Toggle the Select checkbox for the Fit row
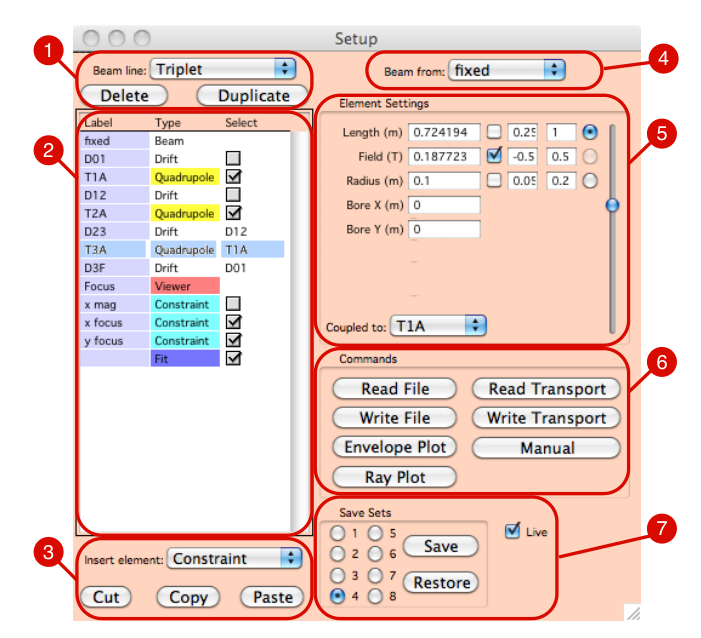The width and height of the screenshot is (701, 638). tap(233, 358)
